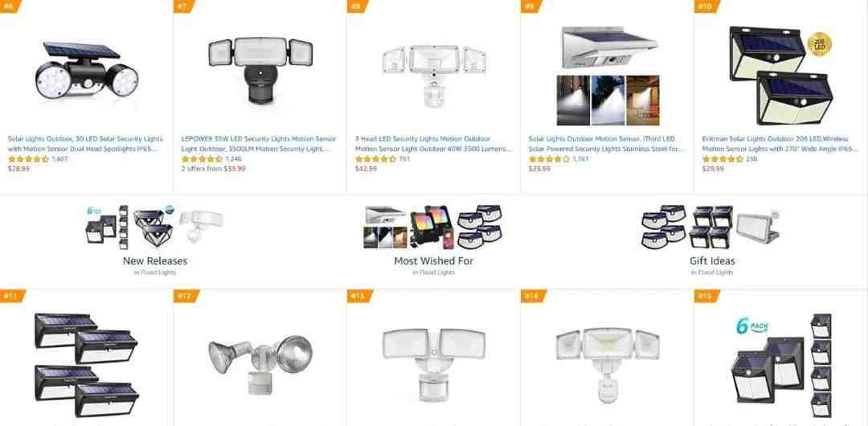Open the four-pack solar lights image ranked #11

pyautogui.click(x=86, y=365)
